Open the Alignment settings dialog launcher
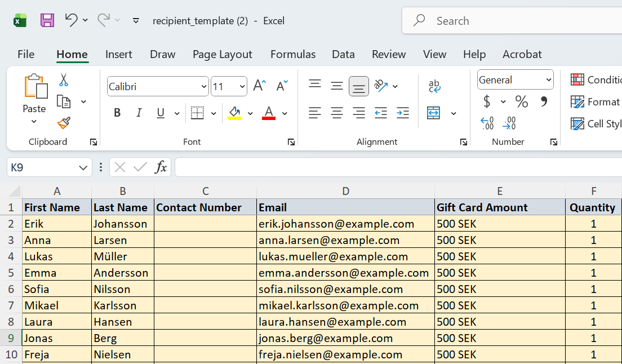The image size is (622, 364). pyautogui.click(x=463, y=142)
